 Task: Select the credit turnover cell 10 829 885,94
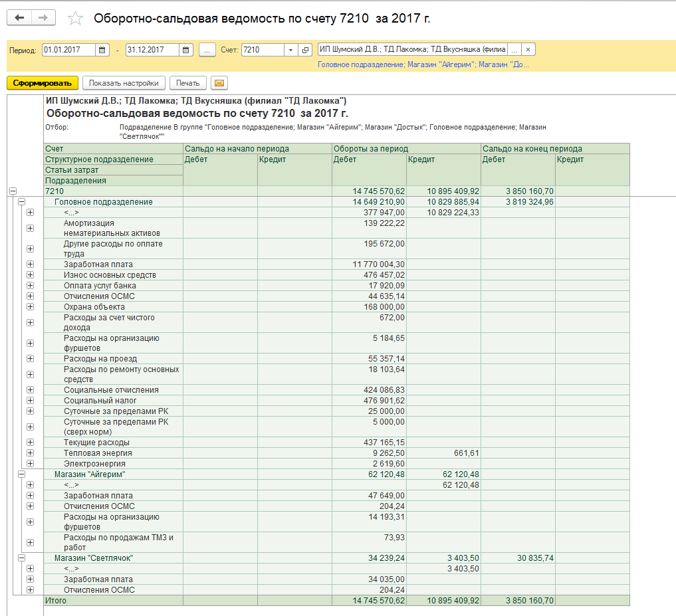click(443, 202)
